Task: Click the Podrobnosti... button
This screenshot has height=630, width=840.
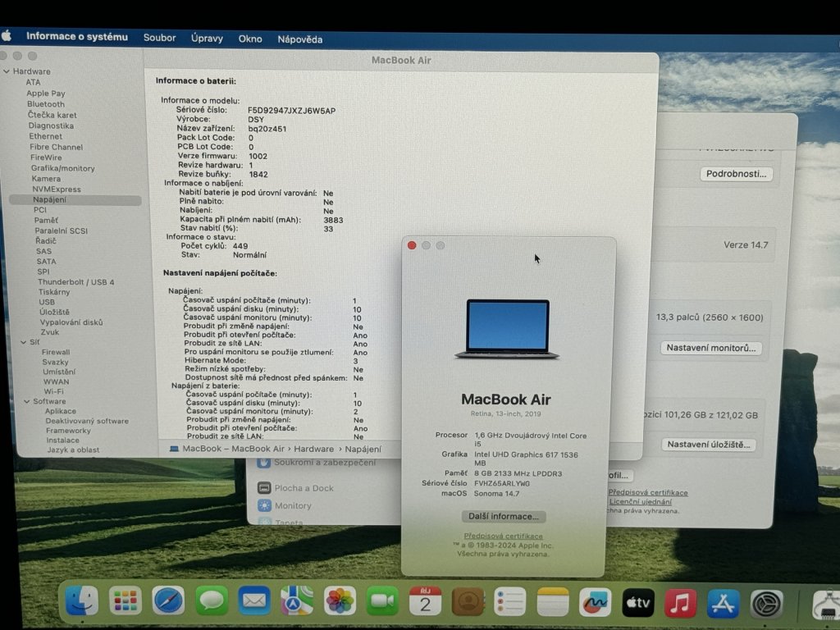Action: coord(736,174)
